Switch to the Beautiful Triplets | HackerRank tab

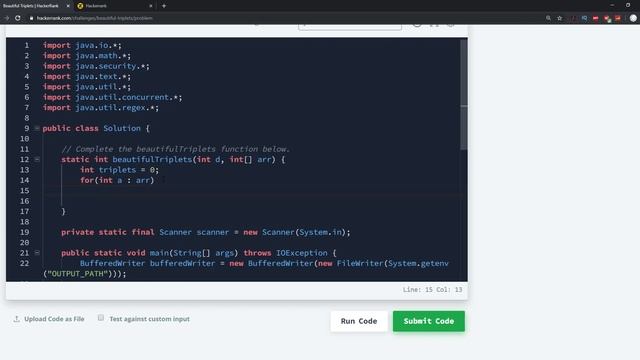click(31, 6)
